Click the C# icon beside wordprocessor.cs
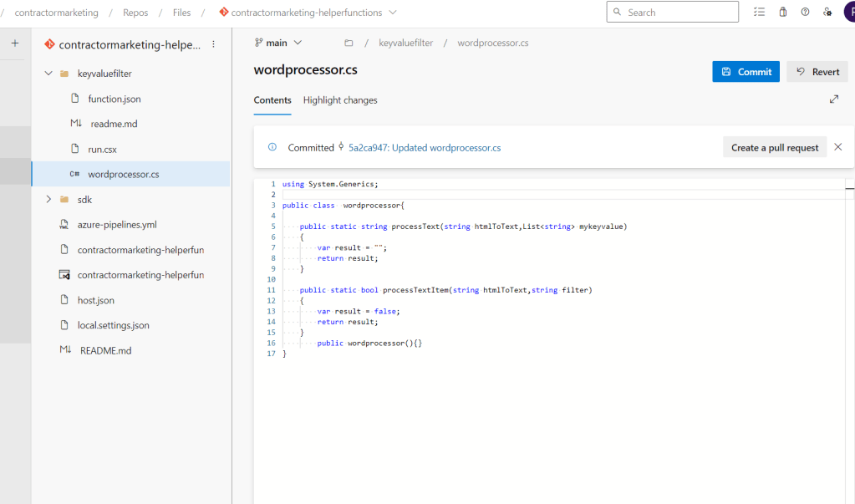The width and height of the screenshot is (855, 504). pyautogui.click(x=74, y=174)
